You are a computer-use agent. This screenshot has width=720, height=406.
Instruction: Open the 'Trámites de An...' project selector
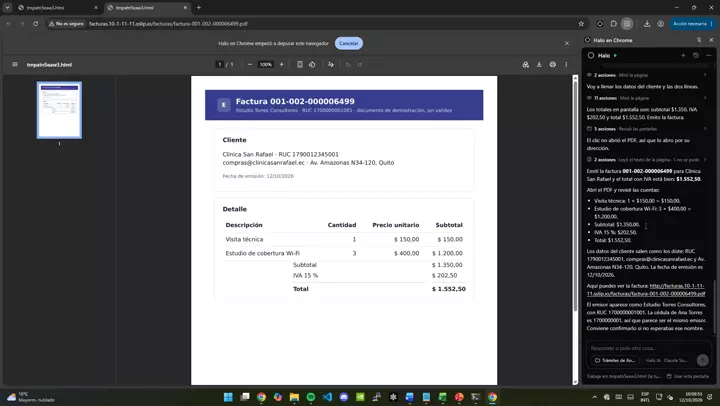(x=615, y=360)
